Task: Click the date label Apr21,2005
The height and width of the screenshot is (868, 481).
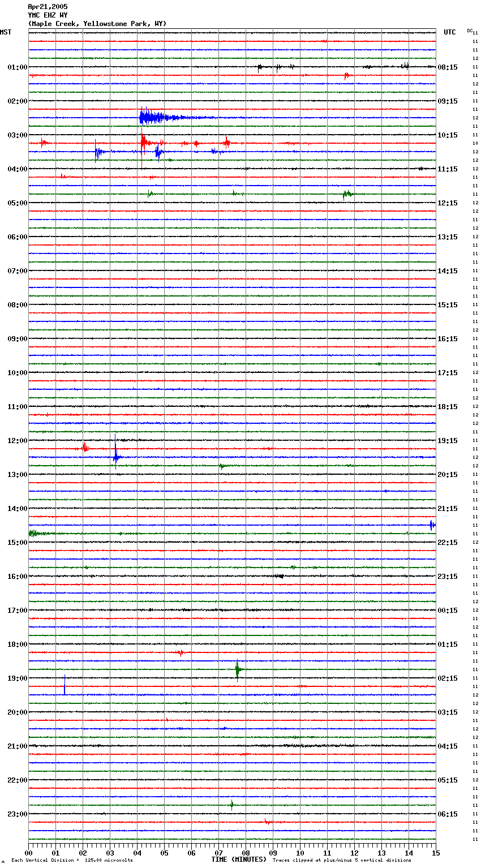Action: click(48, 7)
